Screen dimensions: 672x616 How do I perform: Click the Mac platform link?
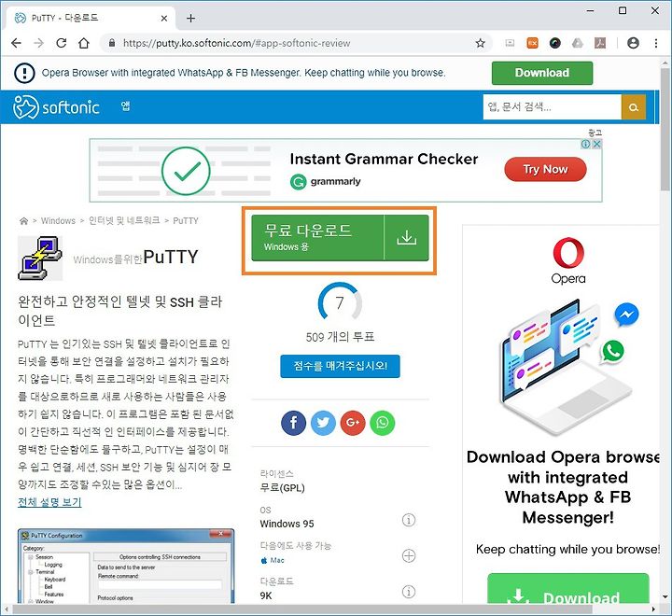coord(273,560)
